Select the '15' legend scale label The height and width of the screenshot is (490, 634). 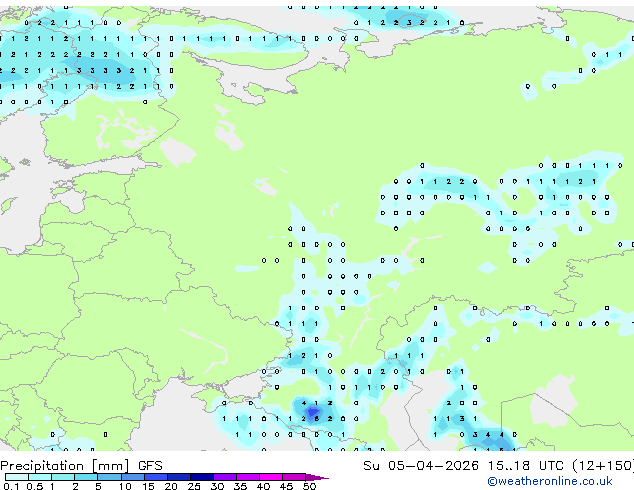[148, 486]
